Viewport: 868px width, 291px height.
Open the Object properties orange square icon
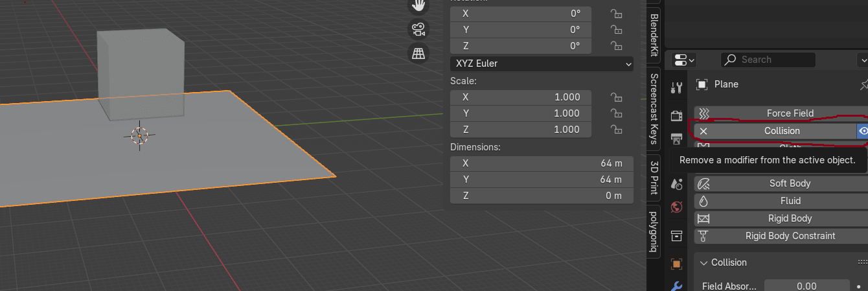click(677, 264)
